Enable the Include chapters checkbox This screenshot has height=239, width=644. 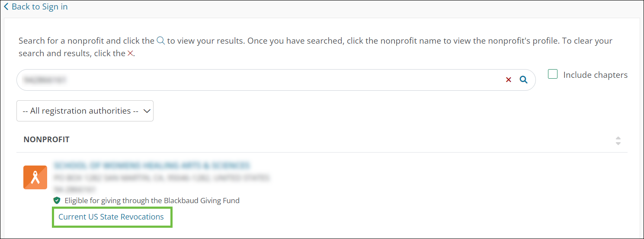point(553,74)
